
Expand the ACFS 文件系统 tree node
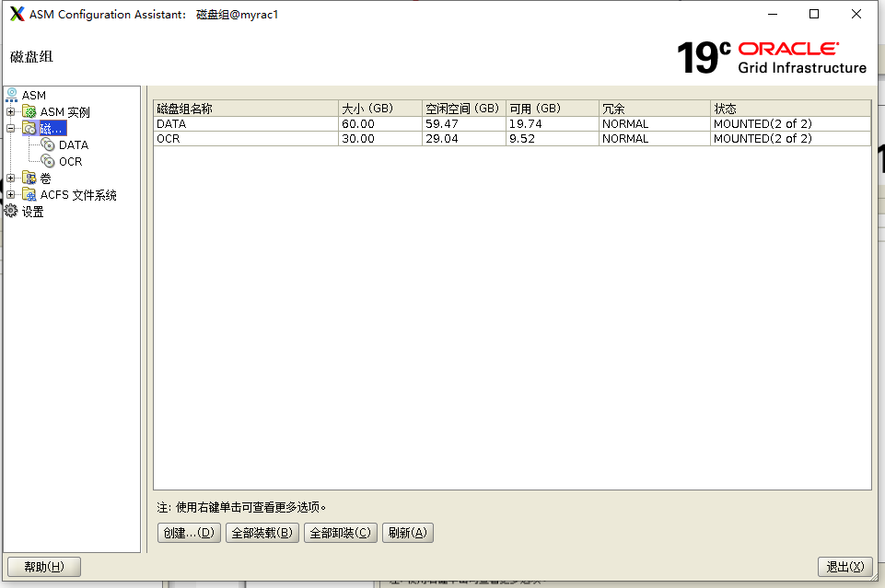[11, 194]
